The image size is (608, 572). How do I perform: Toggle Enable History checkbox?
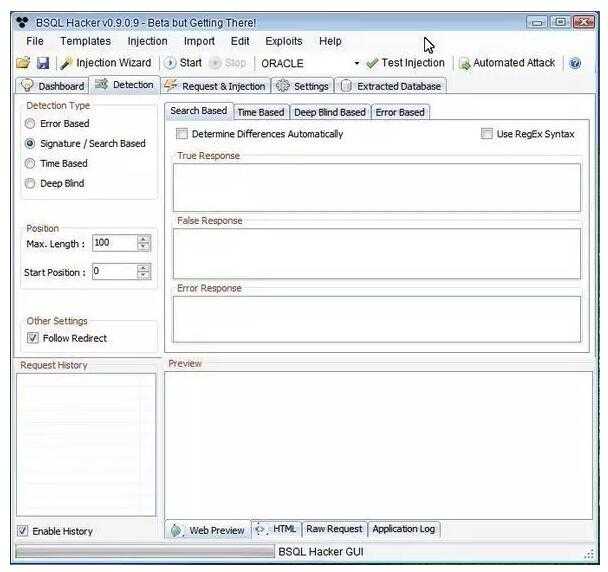pos(22,531)
